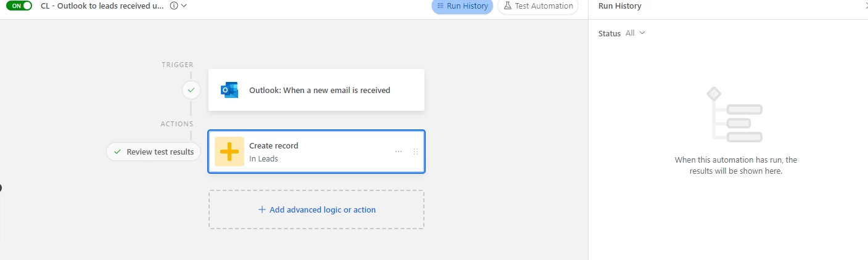Click the automation title CL - Outlook to leads
This screenshot has width=868, height=260.
click(102, 6)
